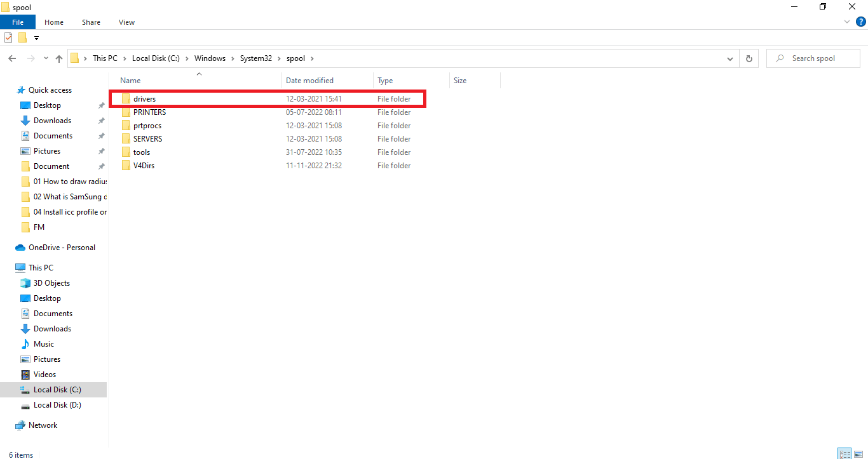
Task: Expand the chevron after System32 breadcrumb
Action: click(x=279, y=58)
